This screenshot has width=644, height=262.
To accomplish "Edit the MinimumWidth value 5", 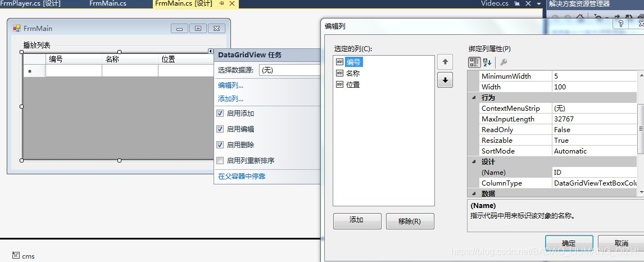I will (595, 76).
